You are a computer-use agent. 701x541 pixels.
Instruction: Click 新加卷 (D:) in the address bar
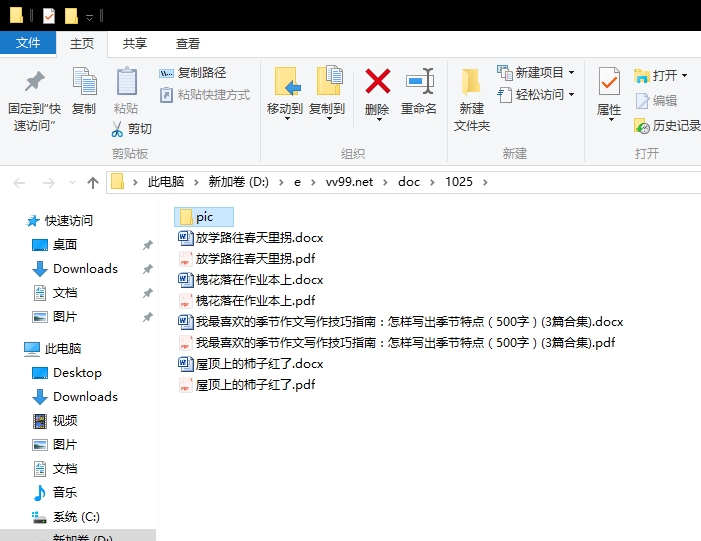(x=239, y=182)
